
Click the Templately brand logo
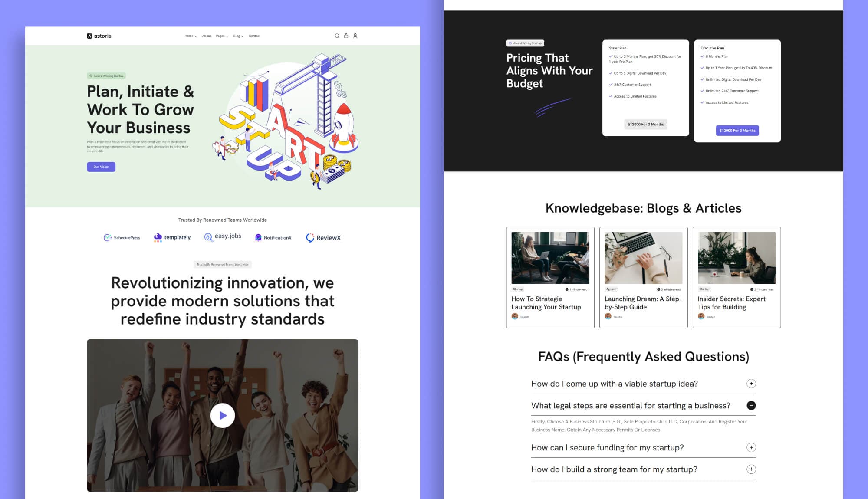(x=172, y=237)
